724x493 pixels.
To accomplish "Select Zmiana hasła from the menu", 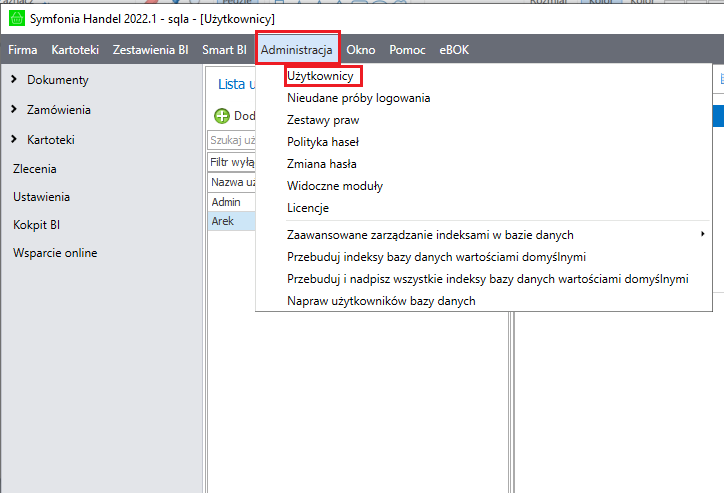I will pos(321,164).
